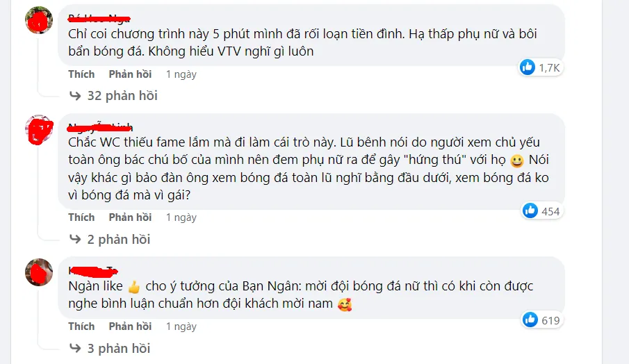Viewport: 629px width, 364px height.
Task: Expand the "32 phản hồi" replies thread
Action: 121,96
